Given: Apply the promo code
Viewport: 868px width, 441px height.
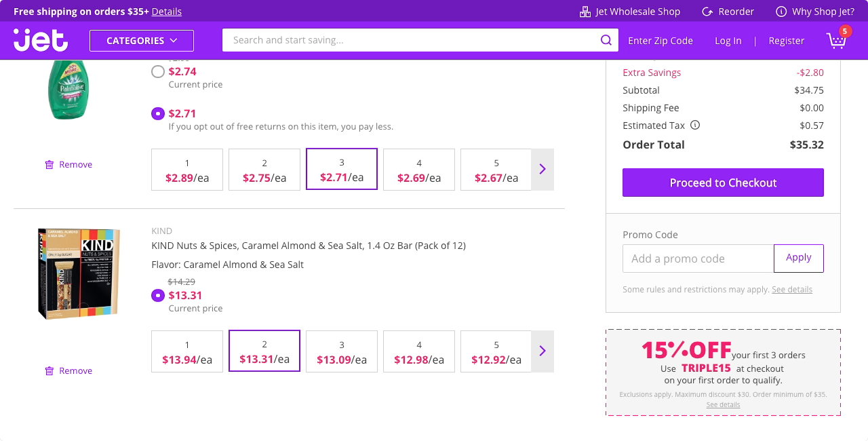Looking at the screenshot, I should click(x=799, y=258).
